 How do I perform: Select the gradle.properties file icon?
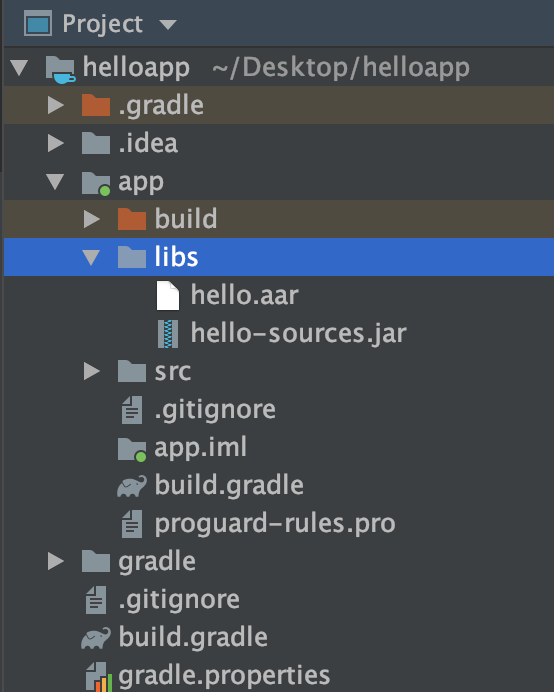coord(96,677)
